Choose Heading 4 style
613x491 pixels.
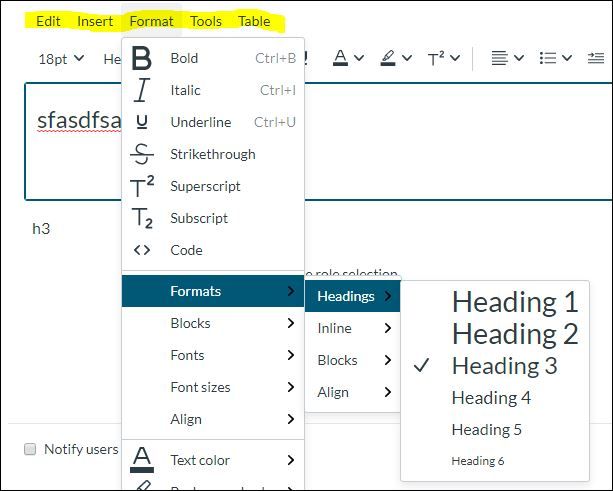[491, 397]
